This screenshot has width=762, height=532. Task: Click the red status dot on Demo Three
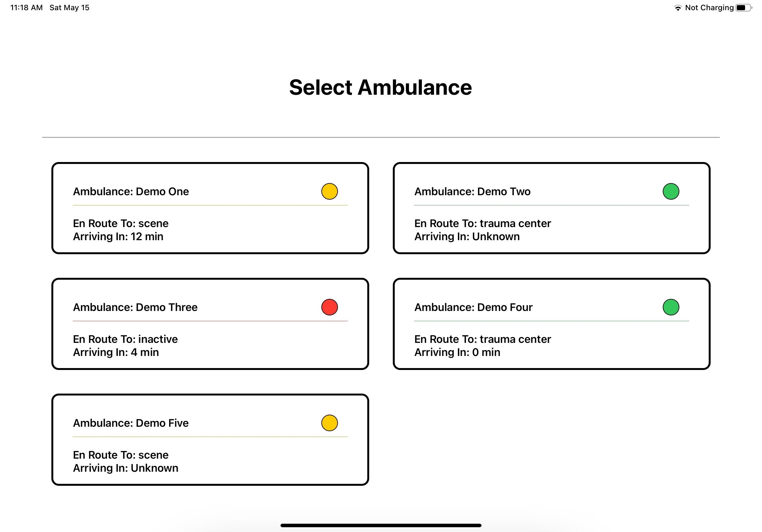329,307
